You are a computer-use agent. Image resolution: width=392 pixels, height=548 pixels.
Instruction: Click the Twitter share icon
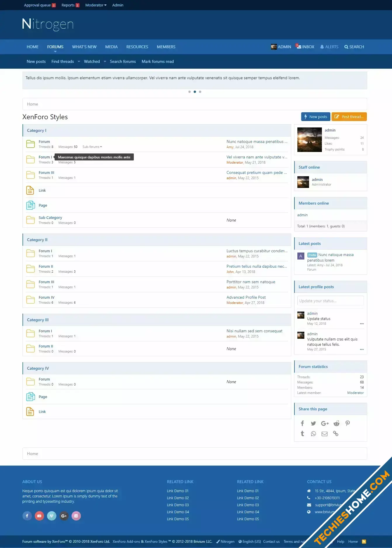click(x=313, y=423)
